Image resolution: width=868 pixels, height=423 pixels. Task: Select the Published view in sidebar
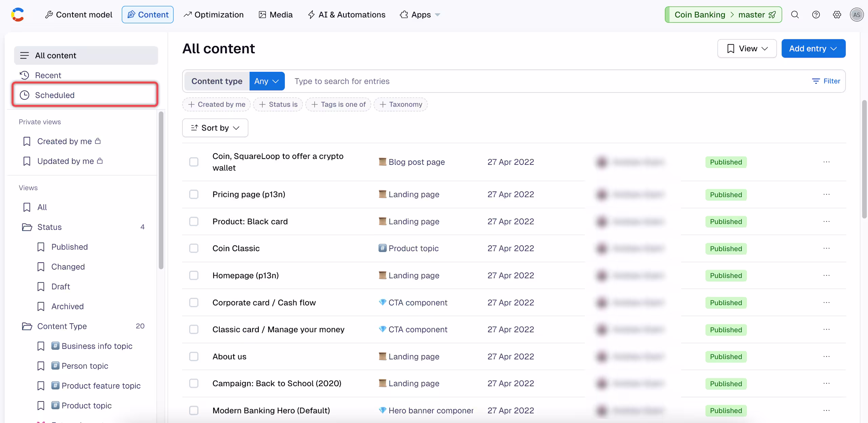coord(70,247)
